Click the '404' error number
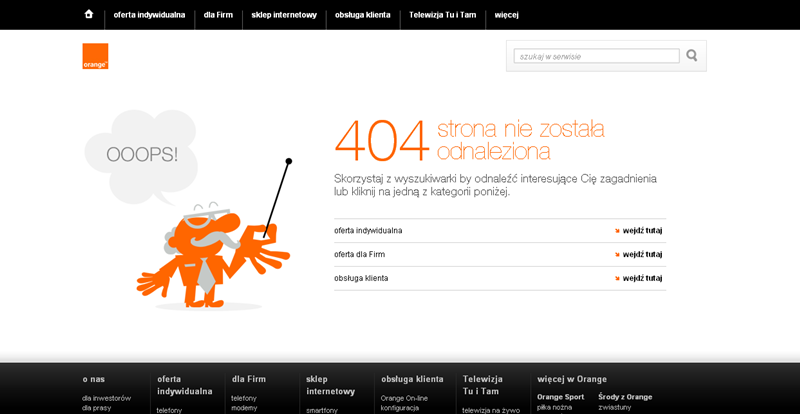Viewport: 800px width, 414px height. click(x=381, y=141)
